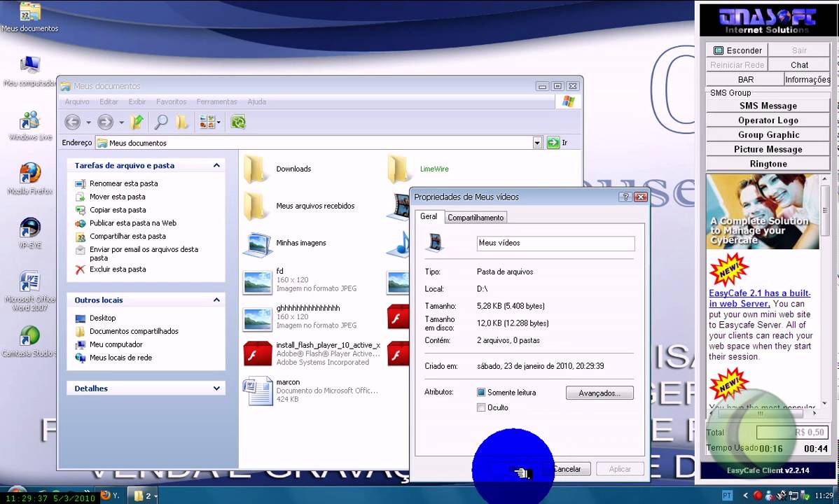Open Meu computador desktop icon
This screenshot has width=839, height=504.
[30, 71]
